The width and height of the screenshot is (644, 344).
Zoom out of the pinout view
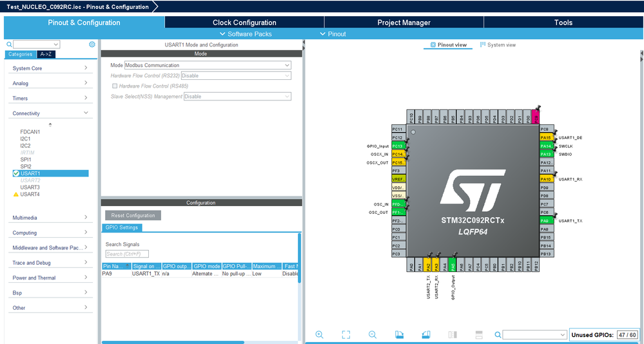point(373,334)
